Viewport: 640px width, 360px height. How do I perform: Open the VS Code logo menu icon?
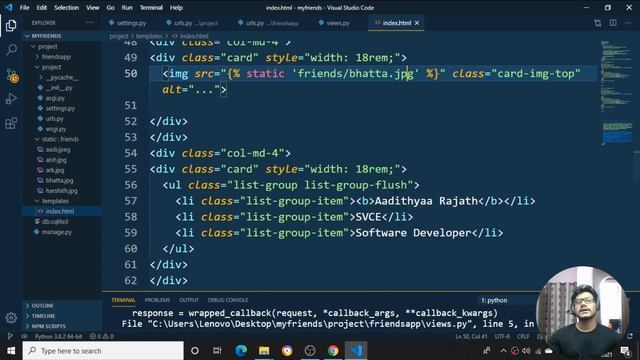click(9, 7)
